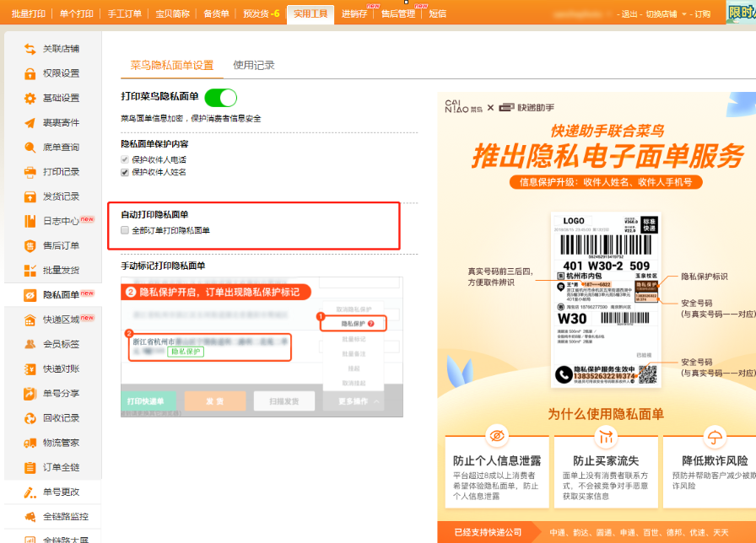The image size is (756, 543).
Task: Click the 订购 link
Action: 703,14
